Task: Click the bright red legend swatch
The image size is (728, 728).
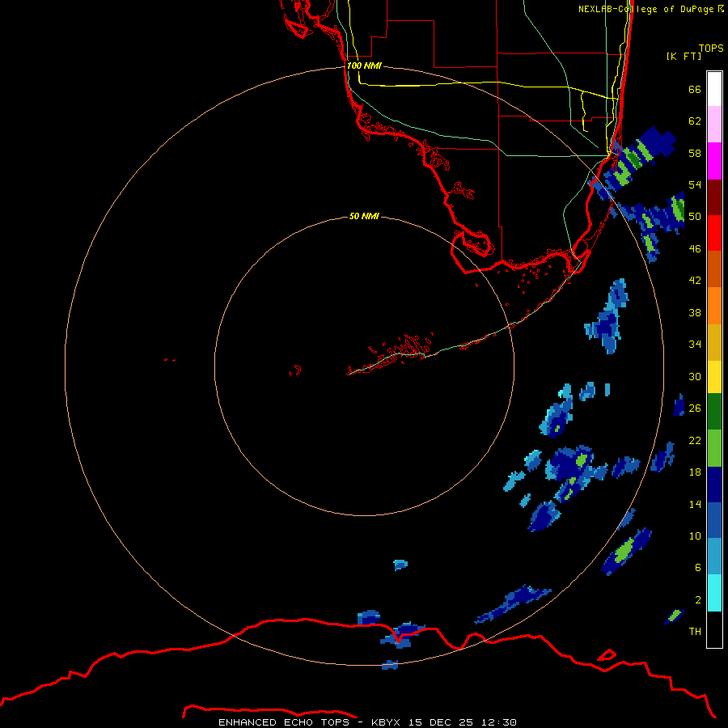Action: (714, 233)
